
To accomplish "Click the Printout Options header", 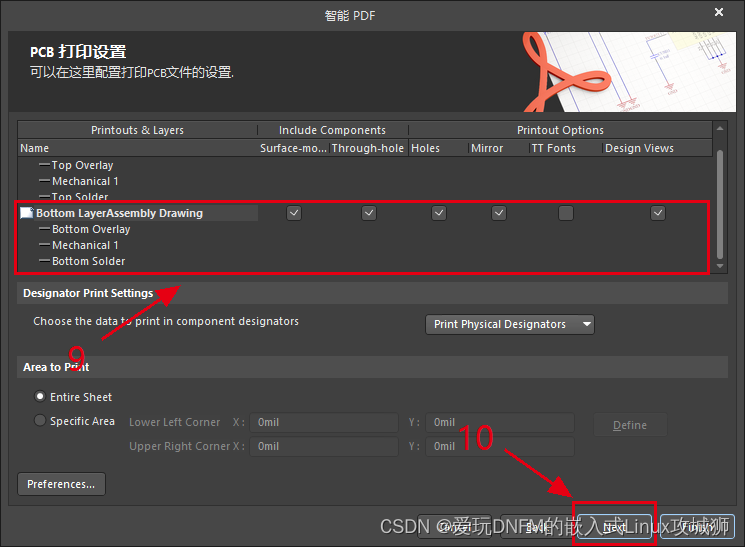I will 560,130.
